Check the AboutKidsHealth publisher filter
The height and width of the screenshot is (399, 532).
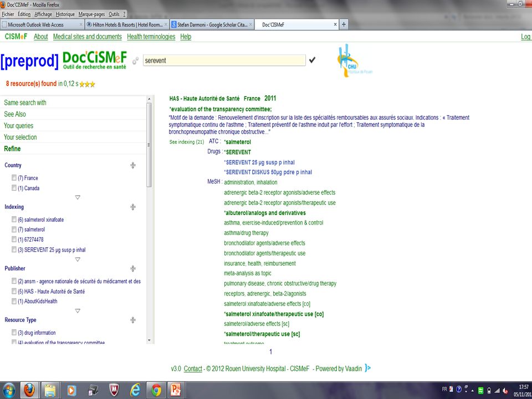click(14, 301)
